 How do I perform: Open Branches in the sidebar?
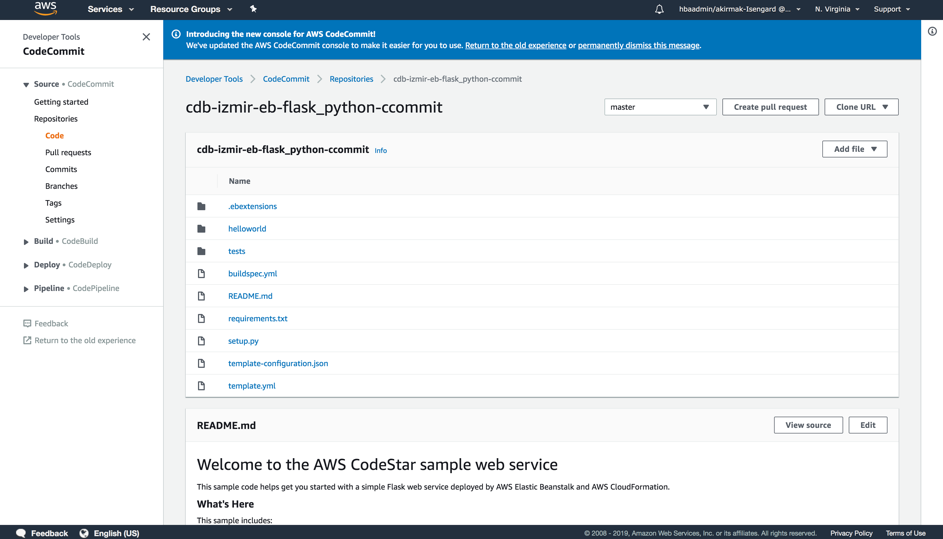click(61, 186)
